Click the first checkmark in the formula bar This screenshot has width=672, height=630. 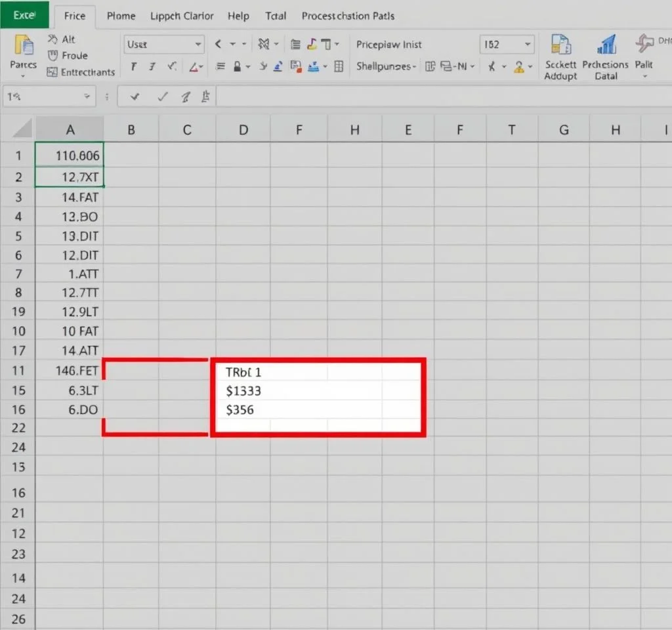tap(135, 97)
